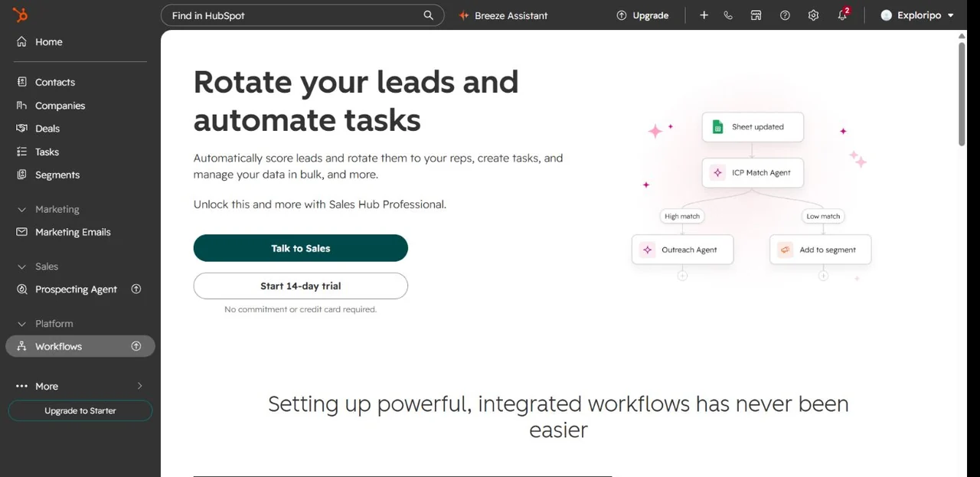Click the Deals handshake icon
This screenshot has width=980, height=477.
(x=21, y=129)
